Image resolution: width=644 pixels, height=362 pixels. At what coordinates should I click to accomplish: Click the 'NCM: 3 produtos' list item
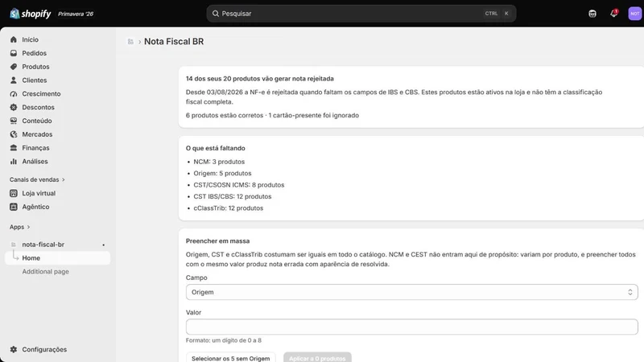click(219, 162)
